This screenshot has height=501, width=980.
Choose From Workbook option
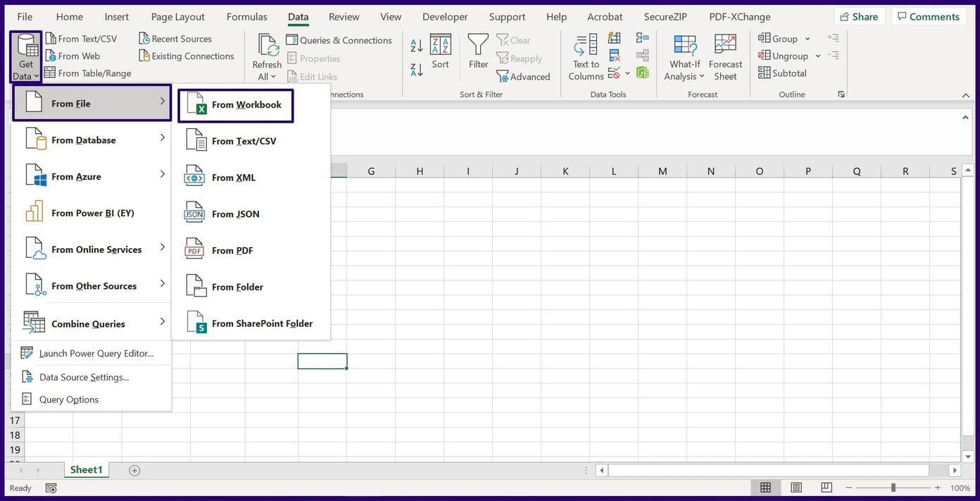coord(236,105)
